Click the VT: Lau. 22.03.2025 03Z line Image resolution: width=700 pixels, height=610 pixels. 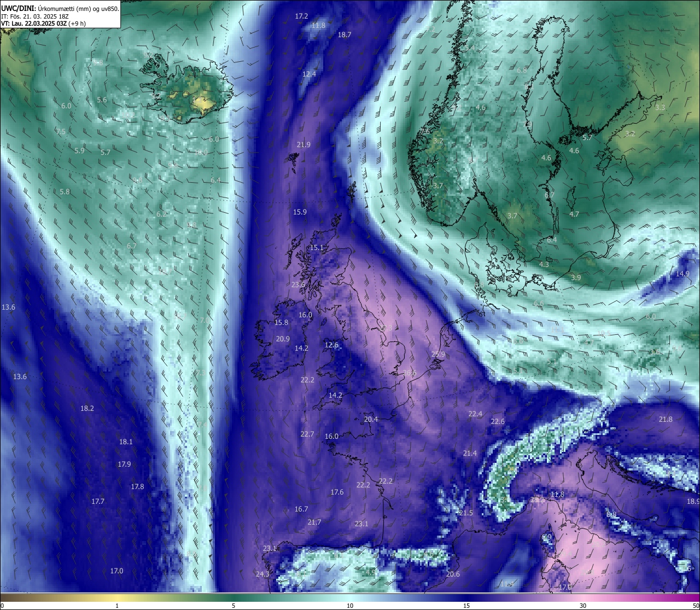click(x=44, y=24)
